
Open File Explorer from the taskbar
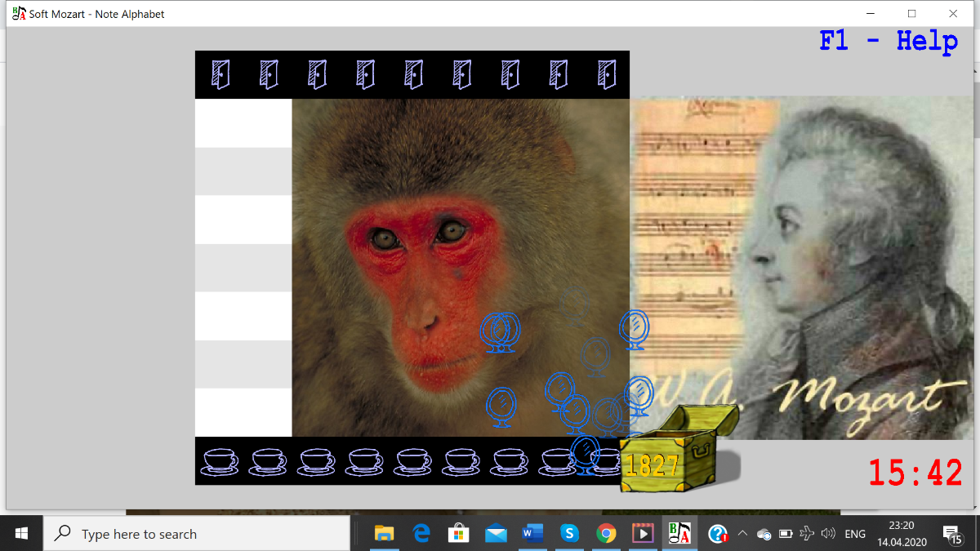coord(384,534)
